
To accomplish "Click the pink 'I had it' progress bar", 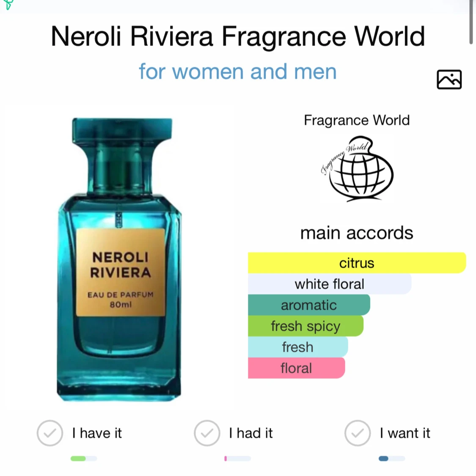I will point(238,458).
